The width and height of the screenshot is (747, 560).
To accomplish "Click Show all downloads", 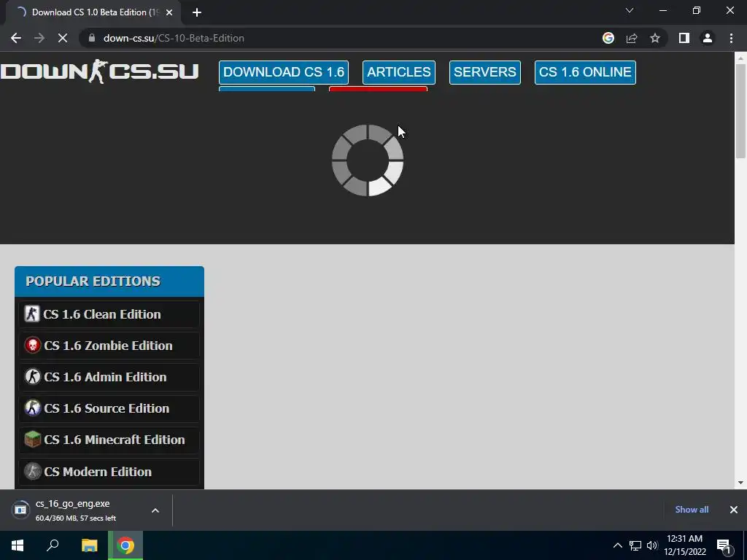I will point(692,510).
